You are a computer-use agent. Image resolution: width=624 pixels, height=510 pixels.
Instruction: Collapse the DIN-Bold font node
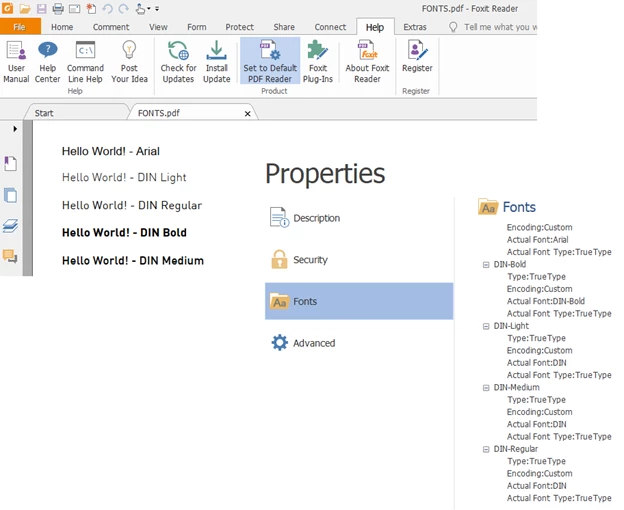click(x=486, y=265)
